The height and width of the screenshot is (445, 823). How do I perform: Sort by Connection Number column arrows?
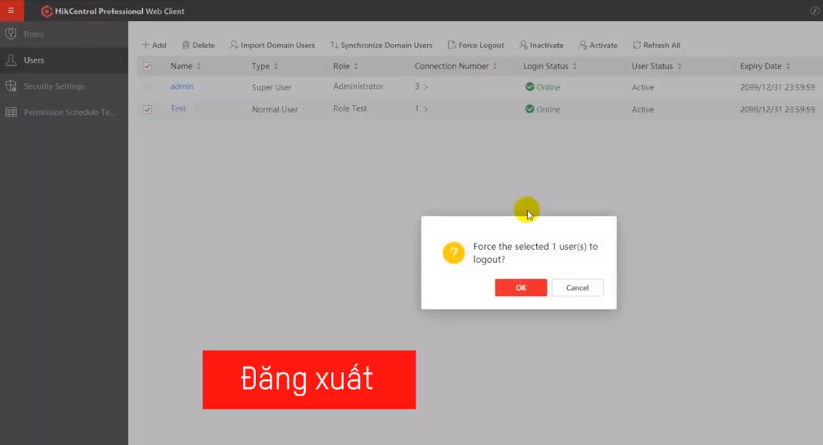[495, 66]
